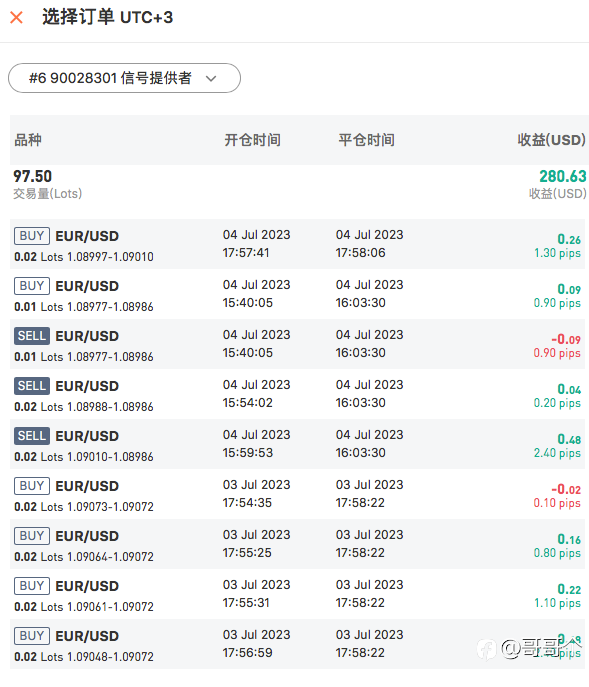This screenshot has width=589, height=687.
Task: Click SELL badge of order opened 15:54:02
Action: point(32,386)
